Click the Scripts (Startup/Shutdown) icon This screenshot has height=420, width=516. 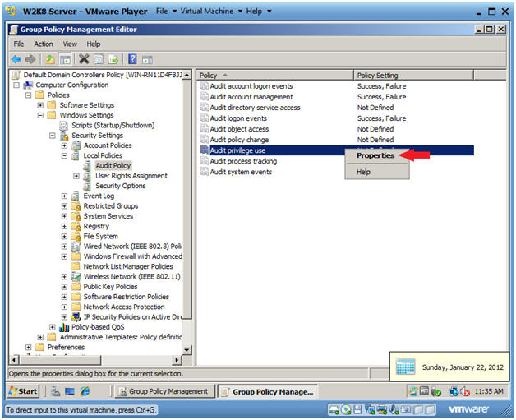[64, 126]
